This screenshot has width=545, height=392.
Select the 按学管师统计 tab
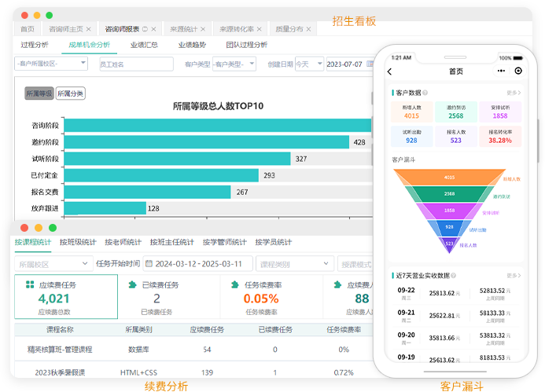click(x=225, y=242)
